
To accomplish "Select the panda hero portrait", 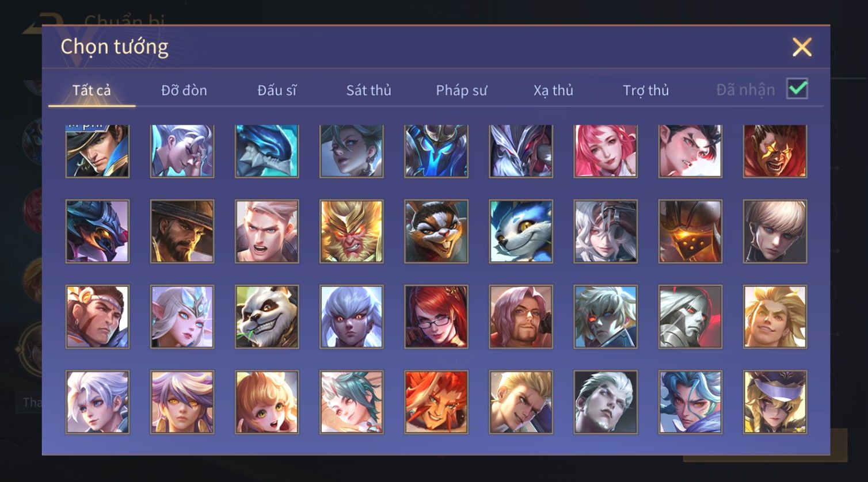I will tap(267, 317).
